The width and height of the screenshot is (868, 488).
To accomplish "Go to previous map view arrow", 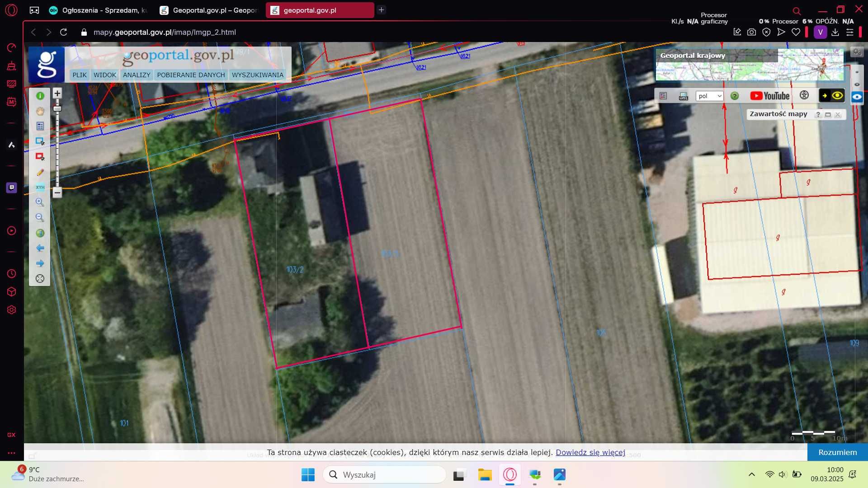I will pyautogui.click(x=40, y=248).
